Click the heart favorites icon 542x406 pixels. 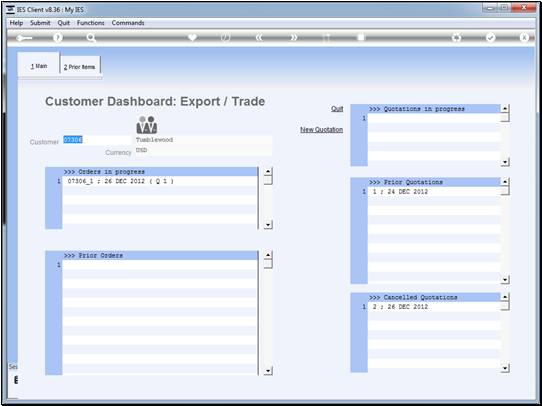pos(193,37)
